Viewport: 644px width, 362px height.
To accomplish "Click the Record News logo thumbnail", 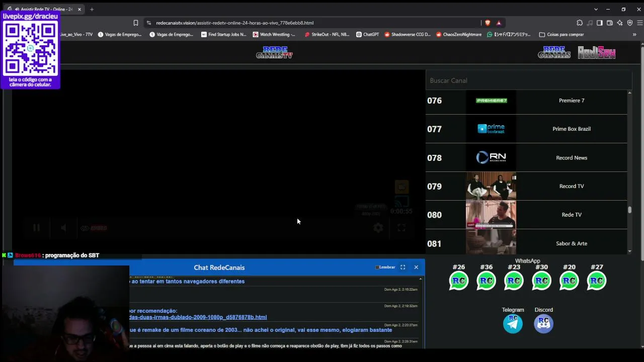I will tap(491, 157).
